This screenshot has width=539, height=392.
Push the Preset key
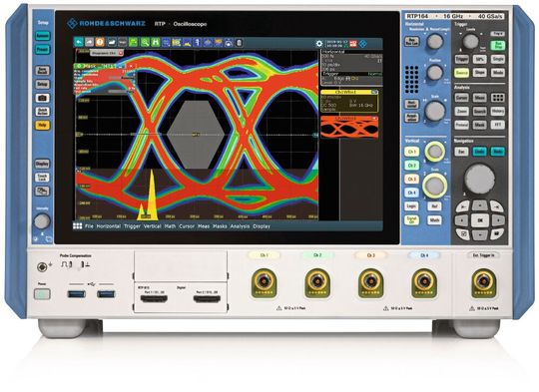[x=42, y=50]
